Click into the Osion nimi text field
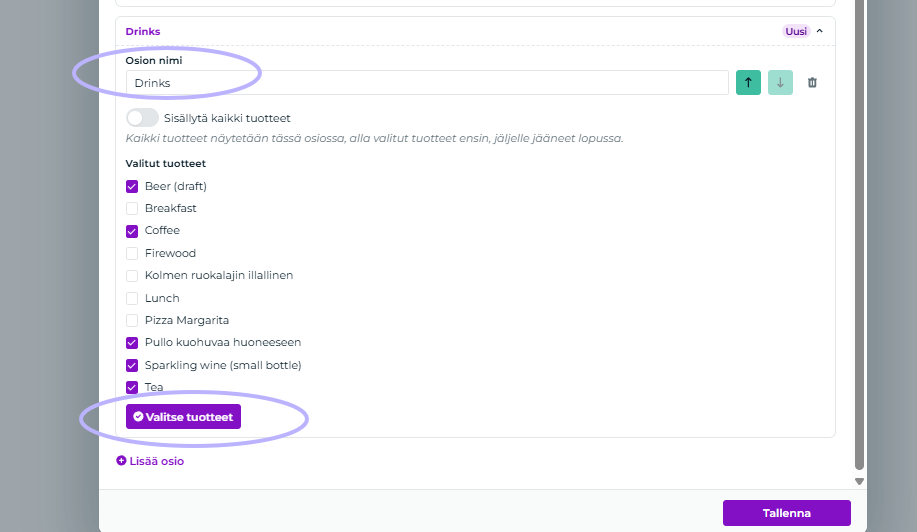The image size is (917, 532). pos(427,82)
